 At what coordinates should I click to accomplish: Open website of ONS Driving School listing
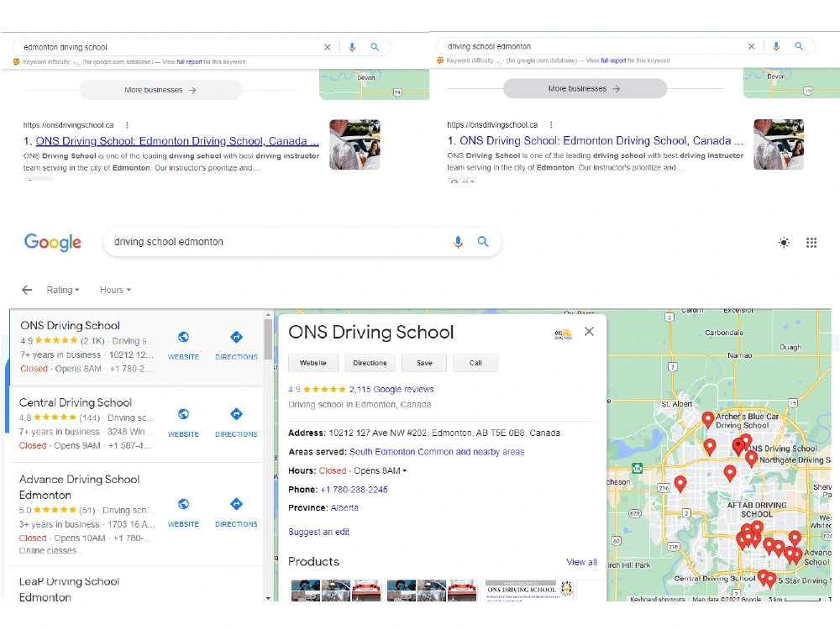(183, 345)
